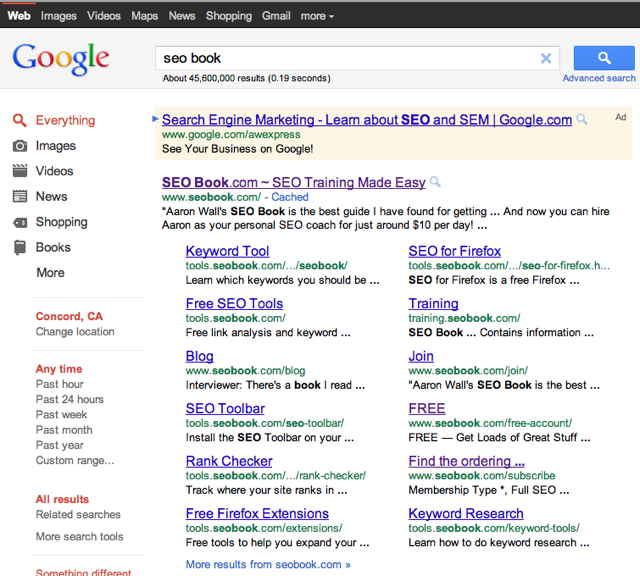The width and height of the screenshot is (640, 576).
Task: Switch to Videos in the top bar
Action: (x=104, y=16)
